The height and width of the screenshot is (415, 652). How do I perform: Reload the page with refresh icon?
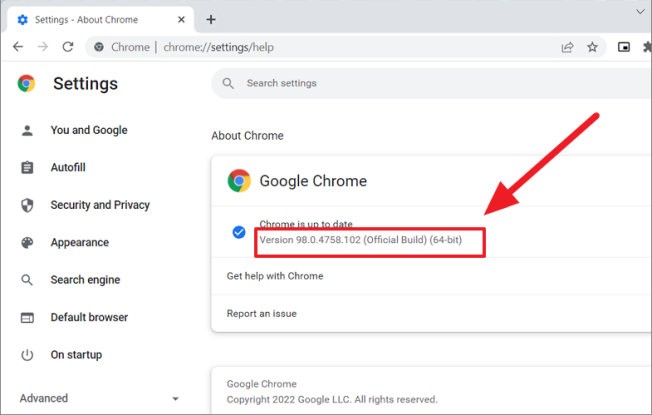tap(68, 47)
